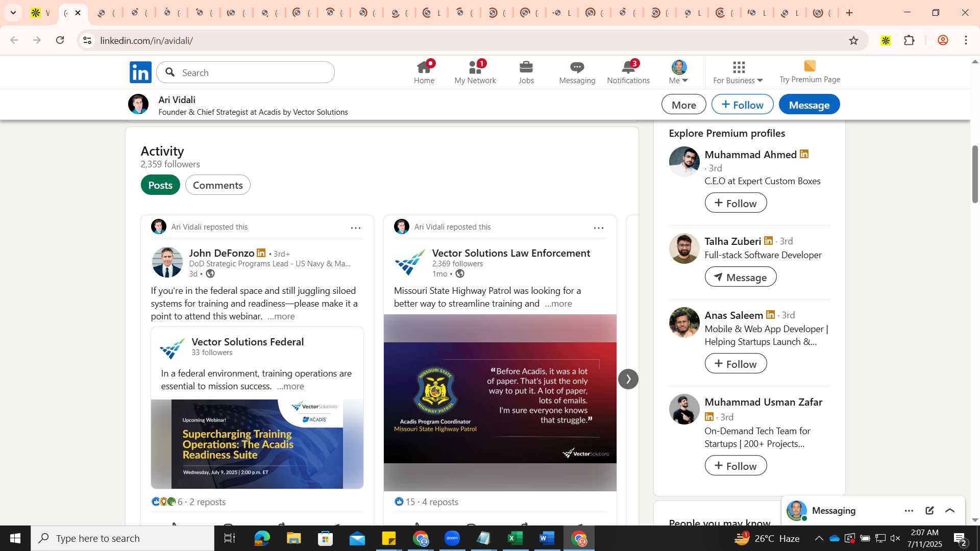Open 2 reposts on DeFonzo post

coord(208,502)
